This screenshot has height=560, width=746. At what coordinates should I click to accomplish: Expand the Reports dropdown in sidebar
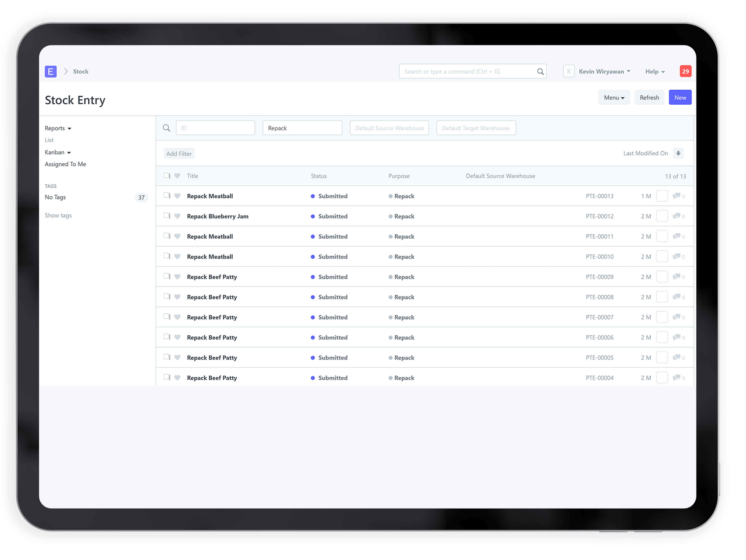point(58,128)
